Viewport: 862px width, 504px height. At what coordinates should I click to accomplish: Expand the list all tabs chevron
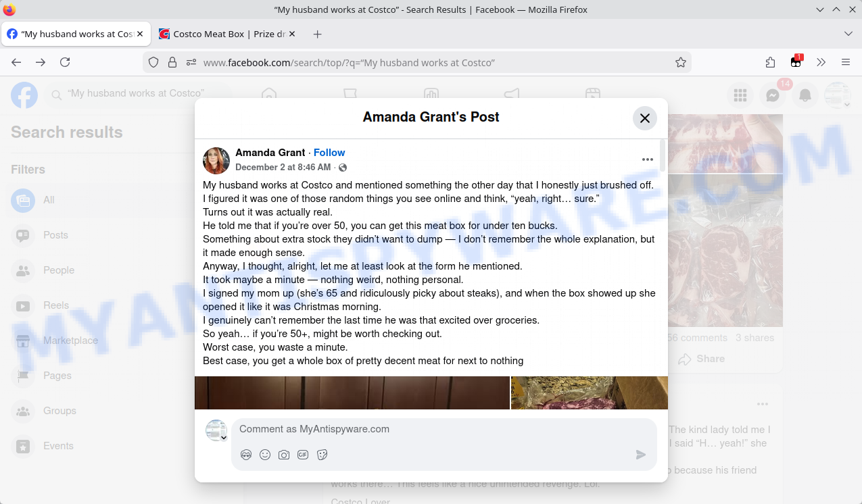coord(848,34)
